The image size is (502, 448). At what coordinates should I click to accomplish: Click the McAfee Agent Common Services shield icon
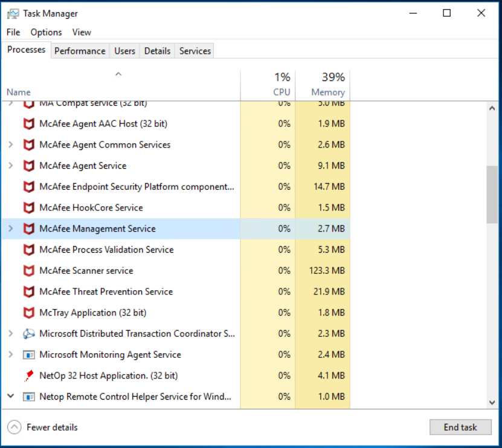(x=29, y=145)
